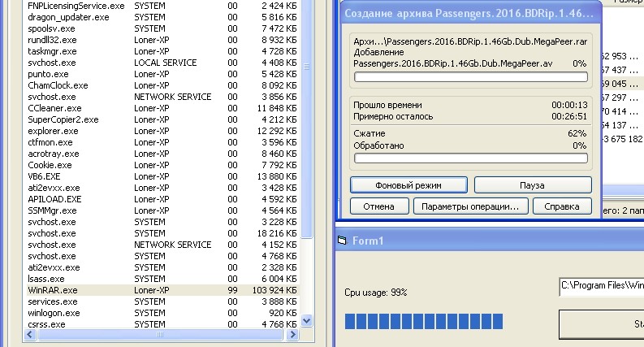Cancel archive creation with Отмена

point(379,206)
